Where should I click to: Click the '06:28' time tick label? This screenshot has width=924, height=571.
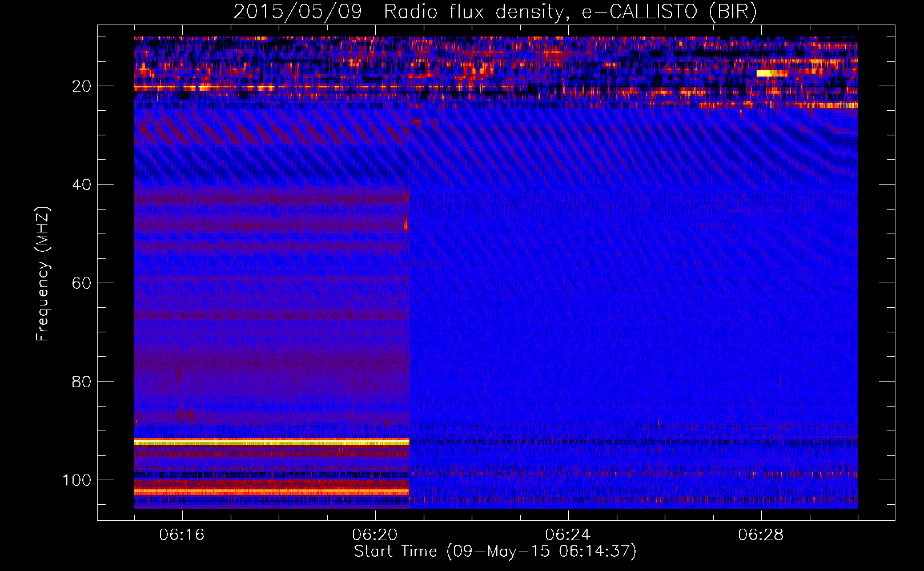(761, 535)
